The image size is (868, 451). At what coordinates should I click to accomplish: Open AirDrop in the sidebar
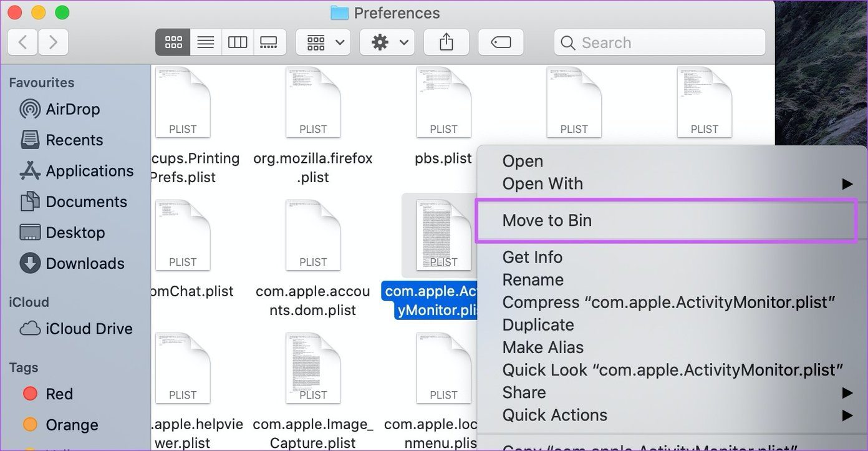pos(60,109)
